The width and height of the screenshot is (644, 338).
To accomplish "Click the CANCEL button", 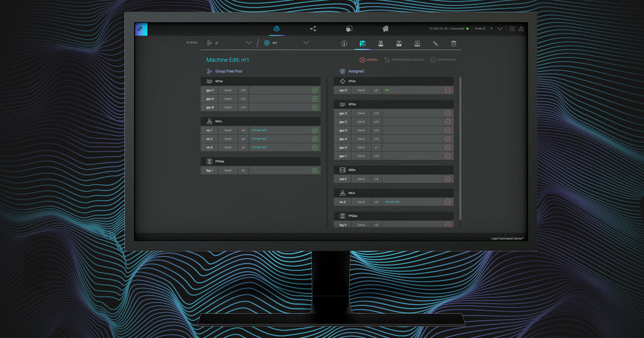I will [x=369, y=60].
